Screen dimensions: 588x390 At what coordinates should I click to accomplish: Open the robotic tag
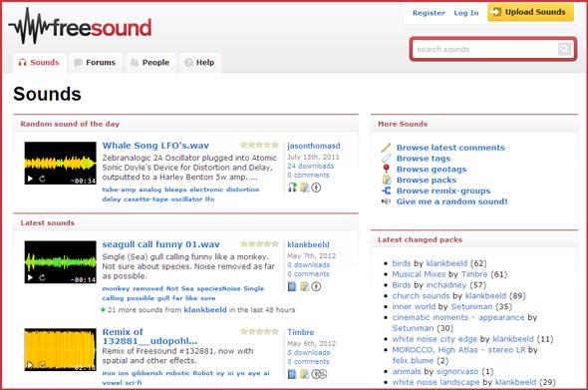click(177, 373)
